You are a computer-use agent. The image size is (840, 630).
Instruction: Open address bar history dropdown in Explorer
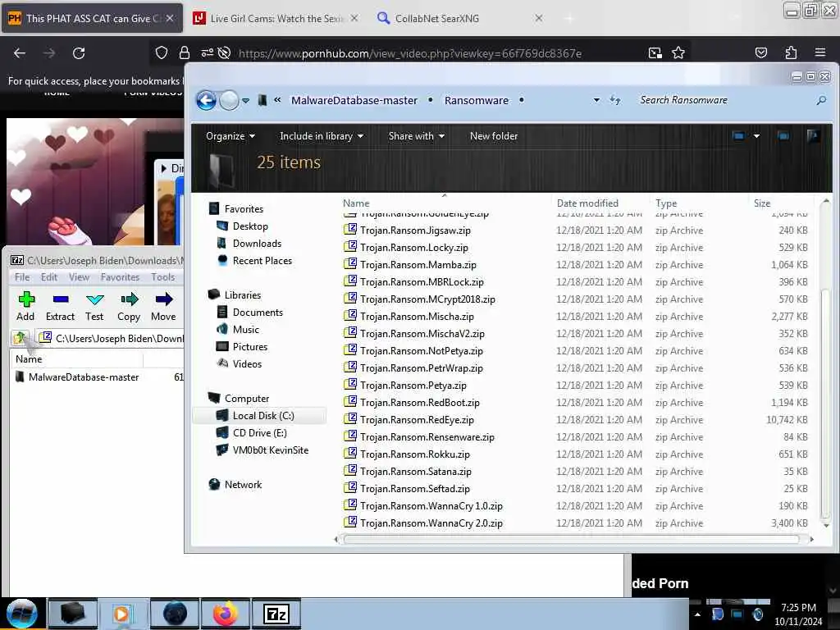(x=596, y=100)
